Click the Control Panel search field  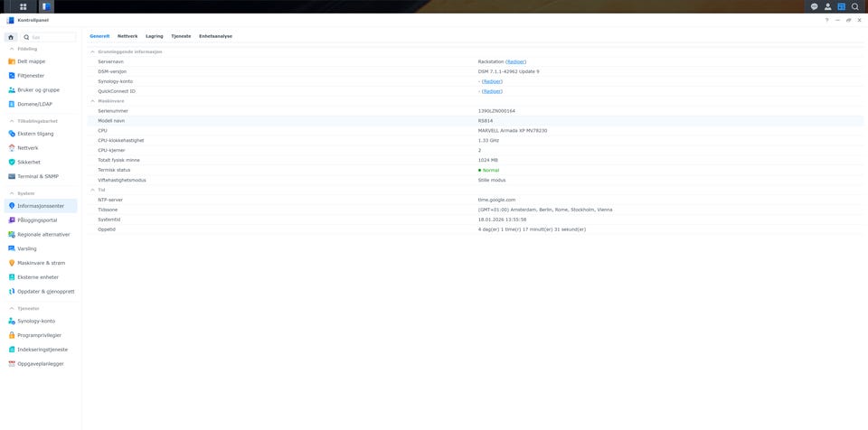click(48, 37)
